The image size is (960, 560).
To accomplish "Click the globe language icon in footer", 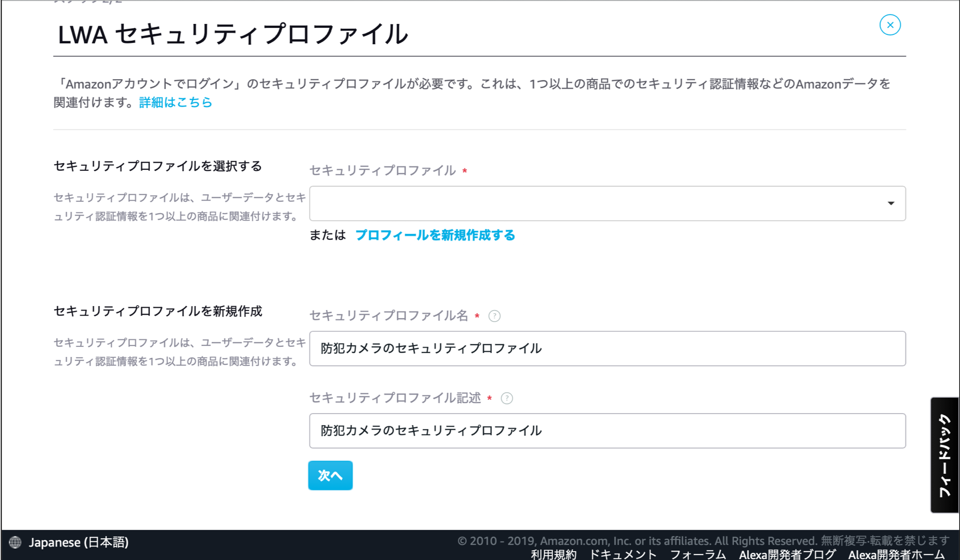I will click(15, 543).
